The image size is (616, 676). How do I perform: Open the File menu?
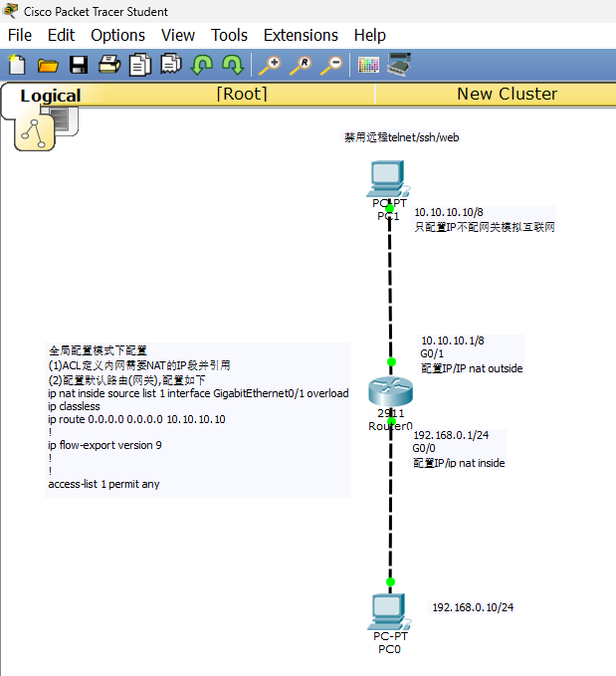tap(20, 36)
